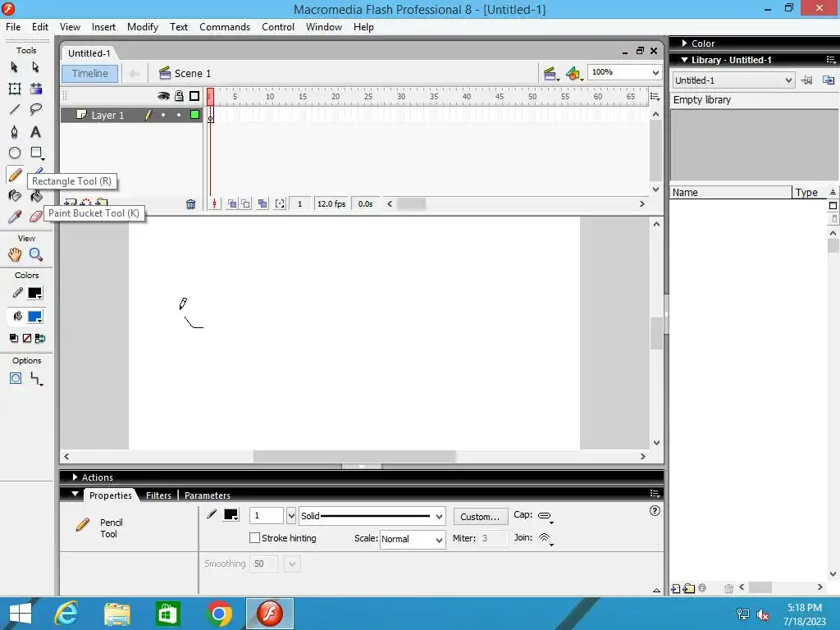
Task: Choose the Rectangle tool in Tools panel
Action: click(36, 153)
